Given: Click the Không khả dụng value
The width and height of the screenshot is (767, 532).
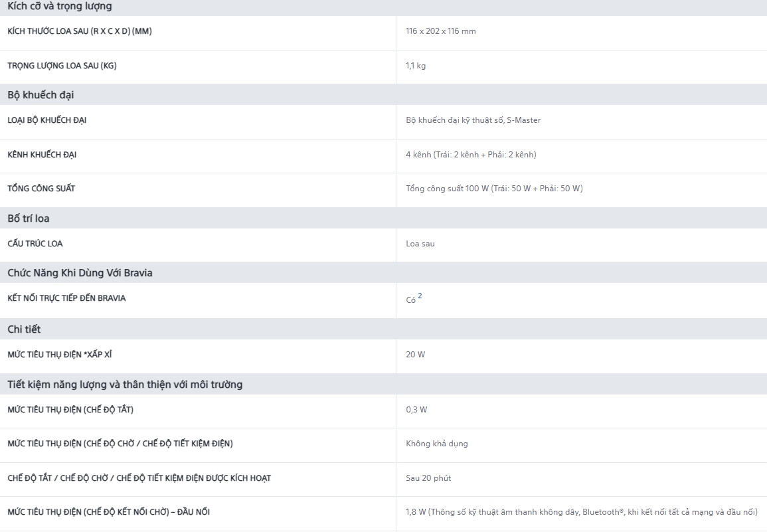Looking at the screenshot, I should pyautogui.click(x=437, y=444).
